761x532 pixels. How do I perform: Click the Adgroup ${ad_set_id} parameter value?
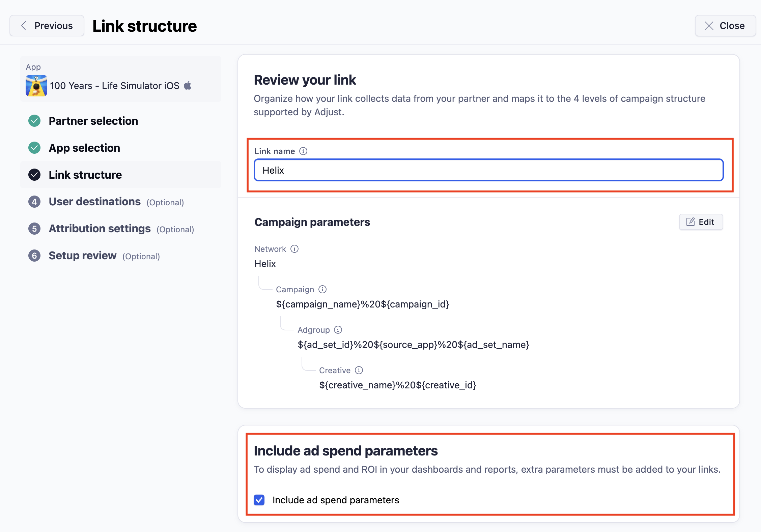click(414, 345)
